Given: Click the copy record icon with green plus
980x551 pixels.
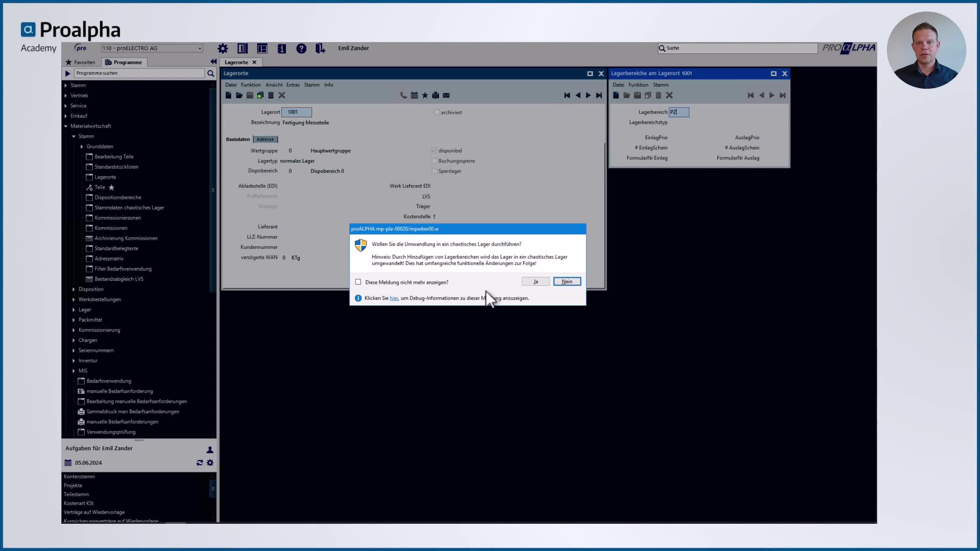Looking at the screenshot, I should 260,95.
